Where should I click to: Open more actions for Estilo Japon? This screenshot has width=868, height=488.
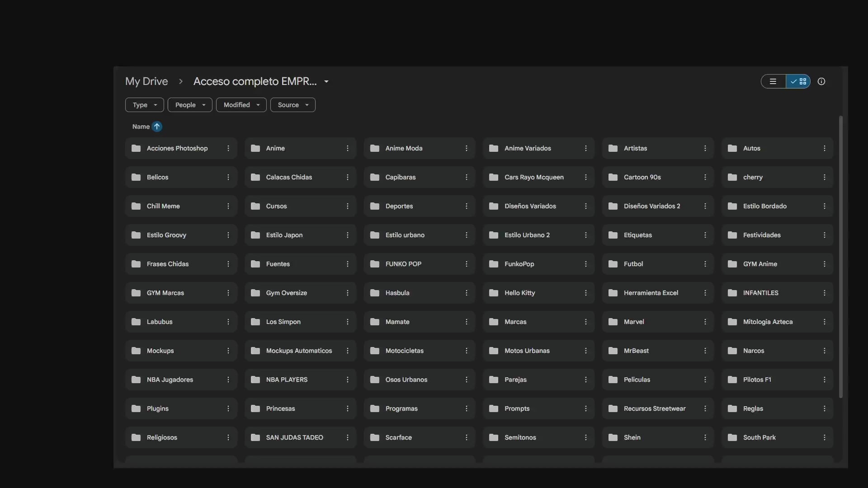pyautogui.click(x=348, y=235)
